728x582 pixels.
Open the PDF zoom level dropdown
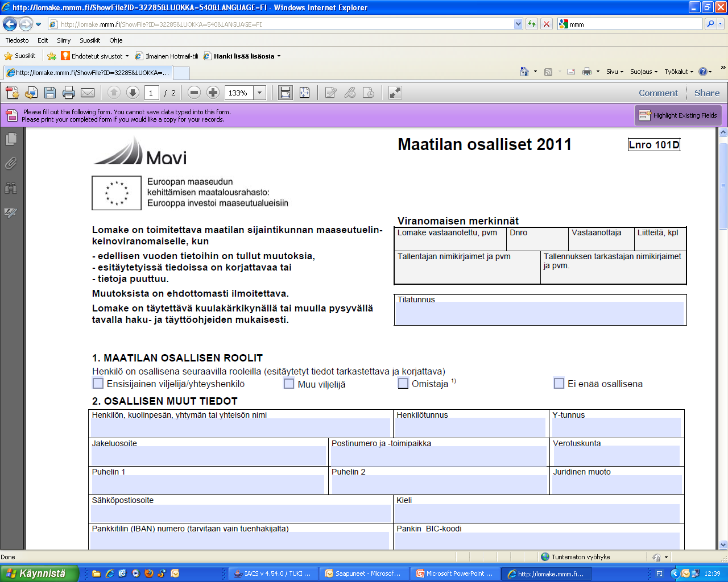tap(260, 93)
